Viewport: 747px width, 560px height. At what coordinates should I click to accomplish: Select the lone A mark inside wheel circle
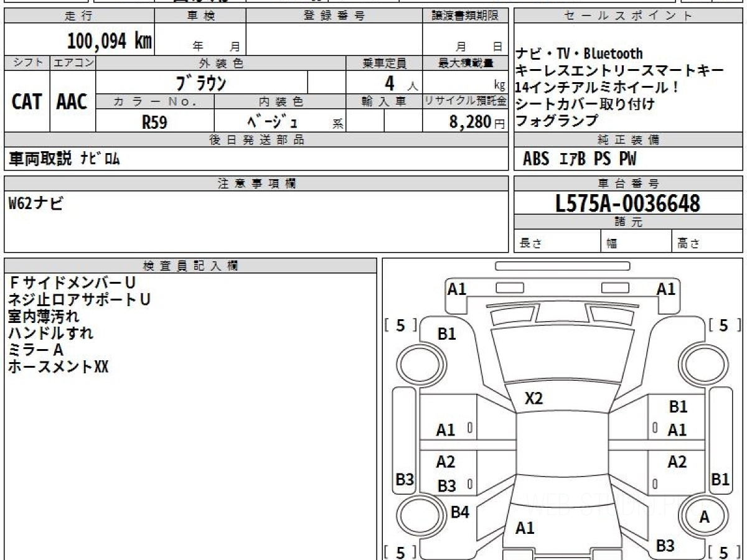704,516
